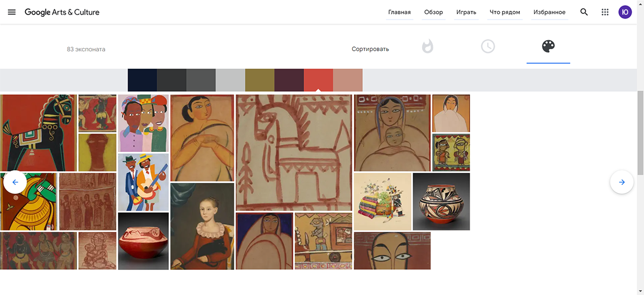Open the Играть menu item
Image resolution: width=644 pixels, height=295 pixels.
coord(466,12)
